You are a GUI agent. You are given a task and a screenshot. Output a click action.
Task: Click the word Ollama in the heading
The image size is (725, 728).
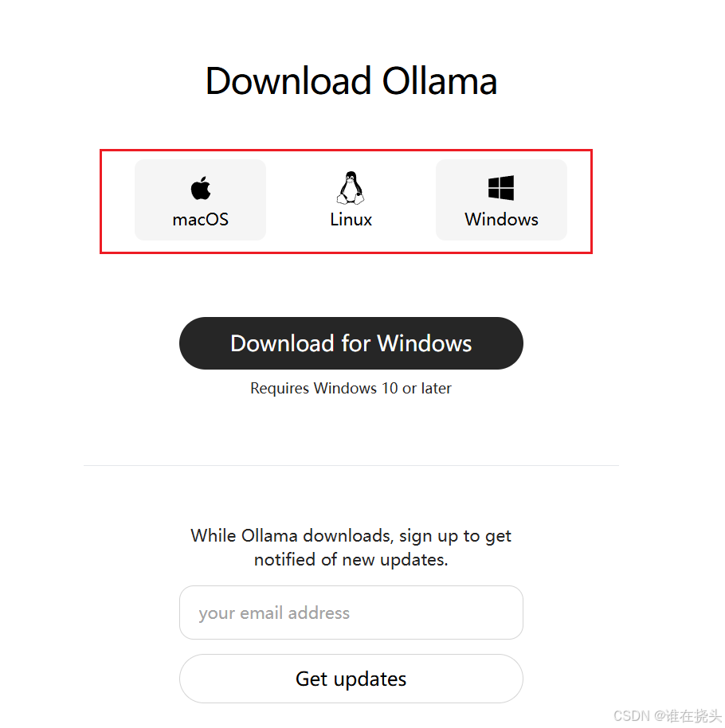439,80
